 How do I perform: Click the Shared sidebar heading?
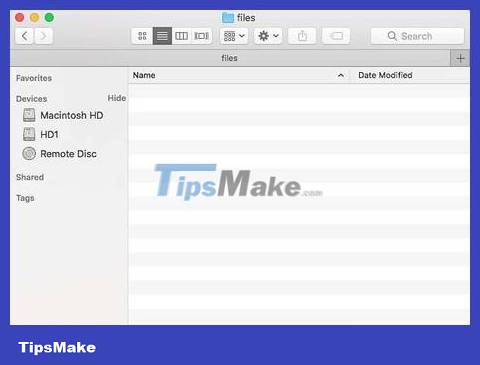pos(30,177)
